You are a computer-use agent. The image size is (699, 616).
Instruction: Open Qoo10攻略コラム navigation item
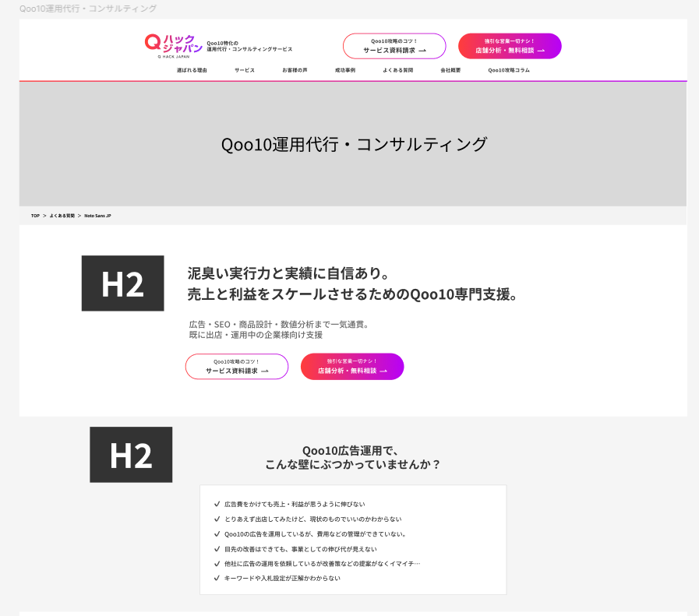point(509,70)
